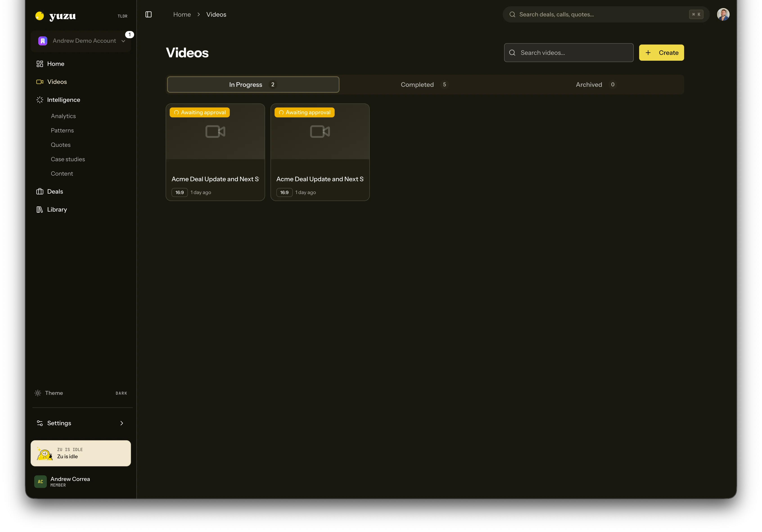The width and height of the screenshot is (762, 532).
Task: Click the Settings sliders icon
Action: tap(40, 423)
